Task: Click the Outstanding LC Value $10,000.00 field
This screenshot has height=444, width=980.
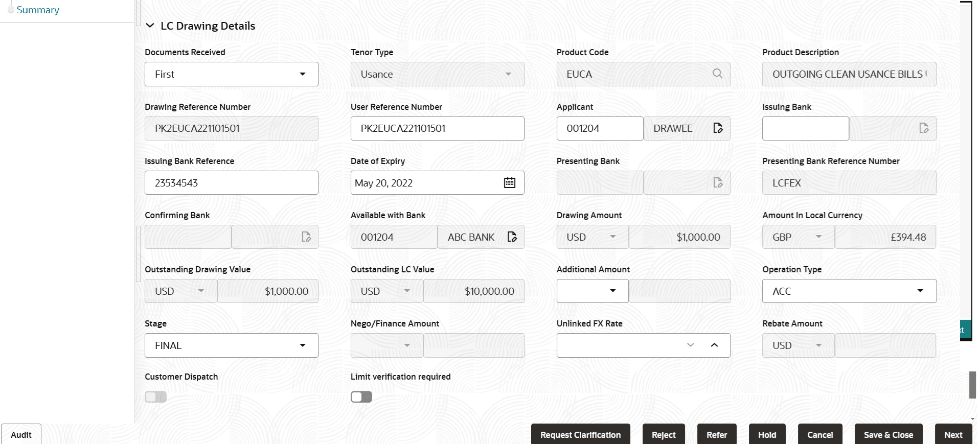Action: click(474, 291)
